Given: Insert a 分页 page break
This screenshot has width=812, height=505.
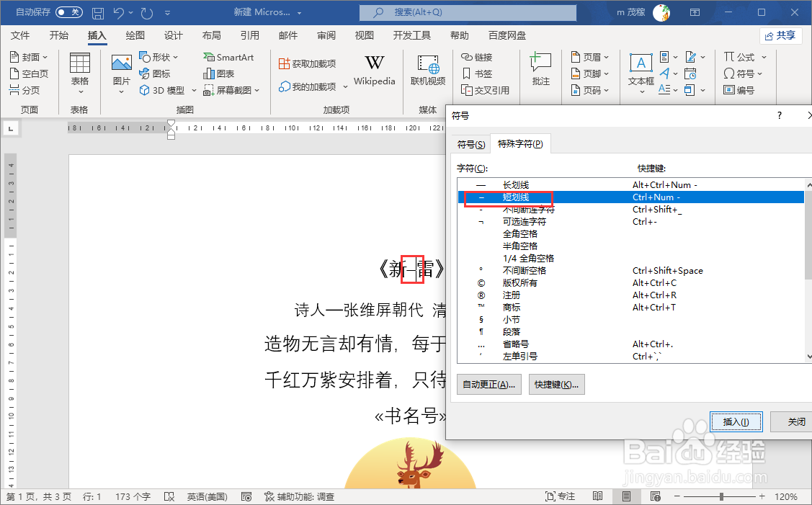Looking at the screenshot, I should pyautogui.click(x=24, y=90).
